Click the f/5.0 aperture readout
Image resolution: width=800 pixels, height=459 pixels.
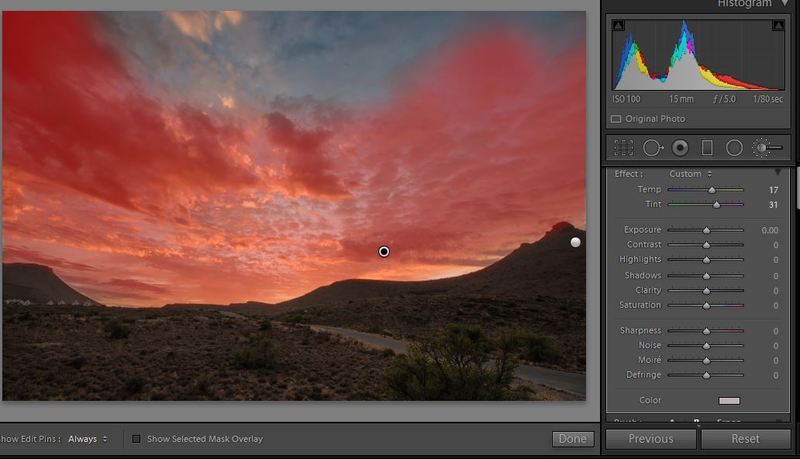click(724, 99)
